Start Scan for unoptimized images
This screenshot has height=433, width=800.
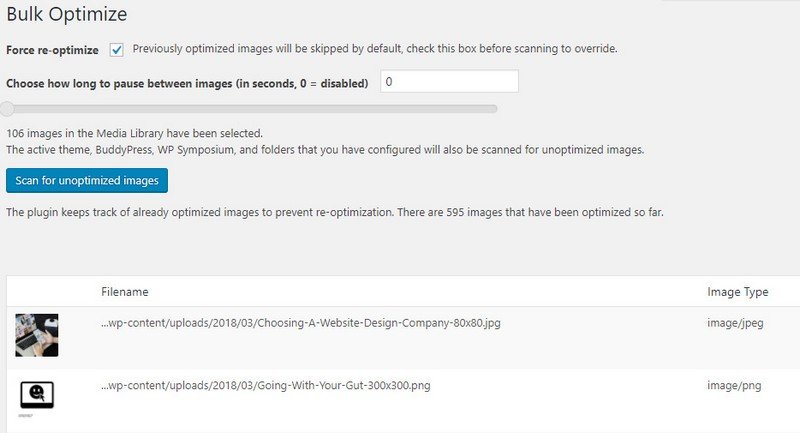[87, 181]
